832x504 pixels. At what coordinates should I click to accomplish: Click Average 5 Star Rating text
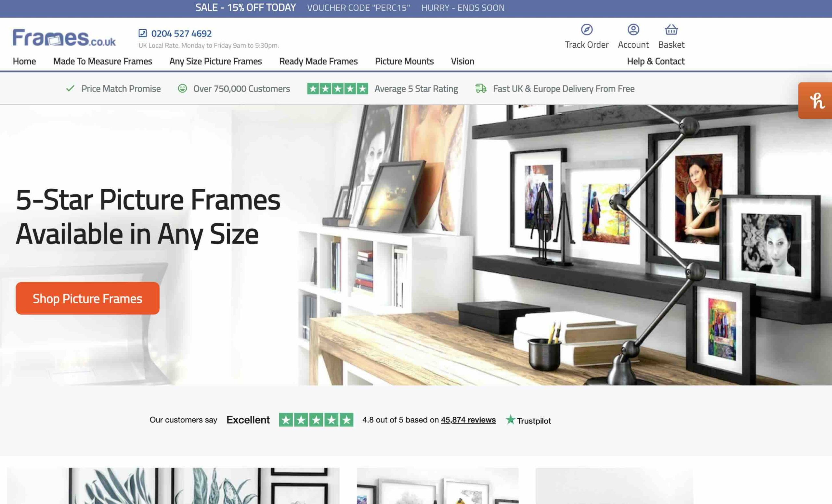(x=416, y=88)
